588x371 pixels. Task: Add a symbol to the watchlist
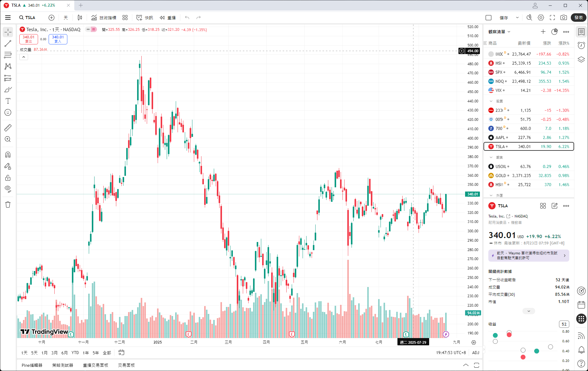[543, 32]
